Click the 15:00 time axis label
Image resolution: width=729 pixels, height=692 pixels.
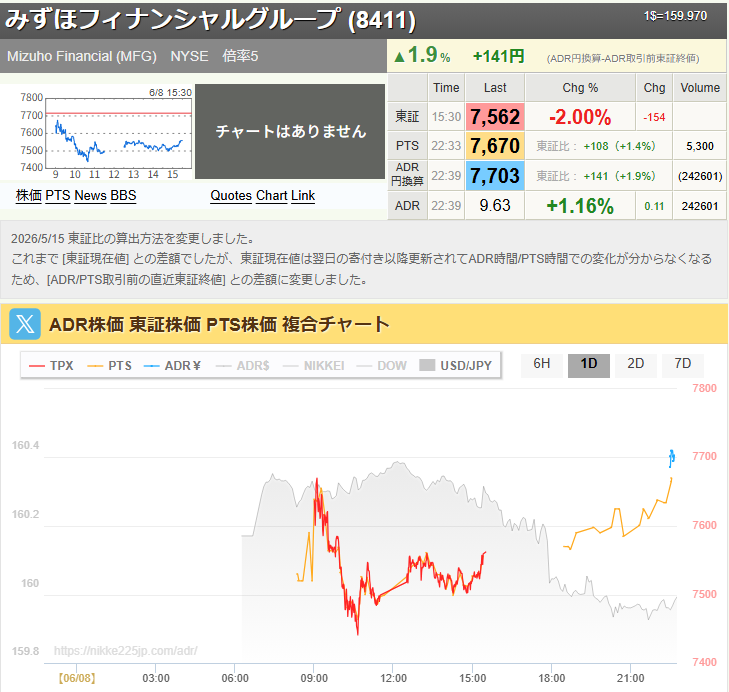[472, 678]
